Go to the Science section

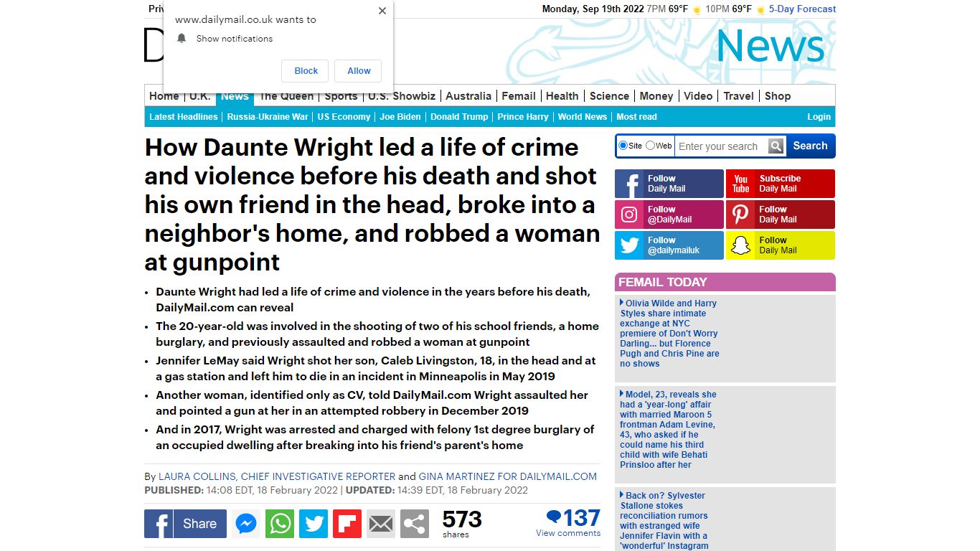tap(609, 96)
